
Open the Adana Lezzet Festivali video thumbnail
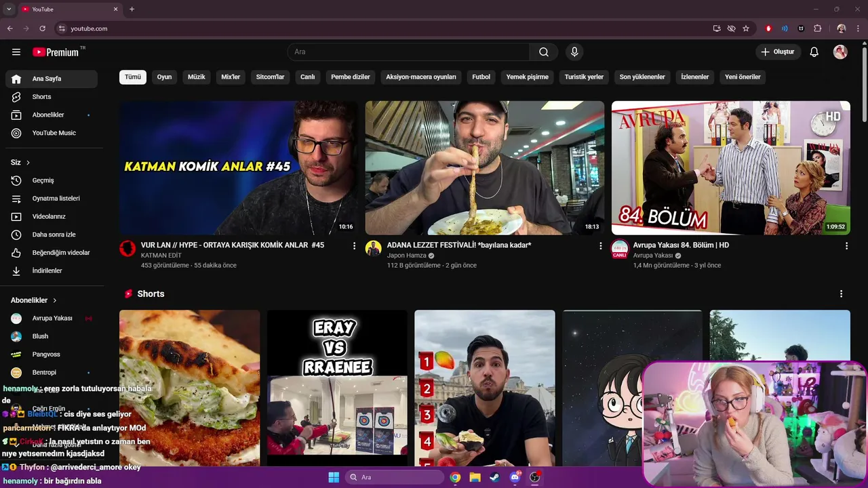point(485,168)
